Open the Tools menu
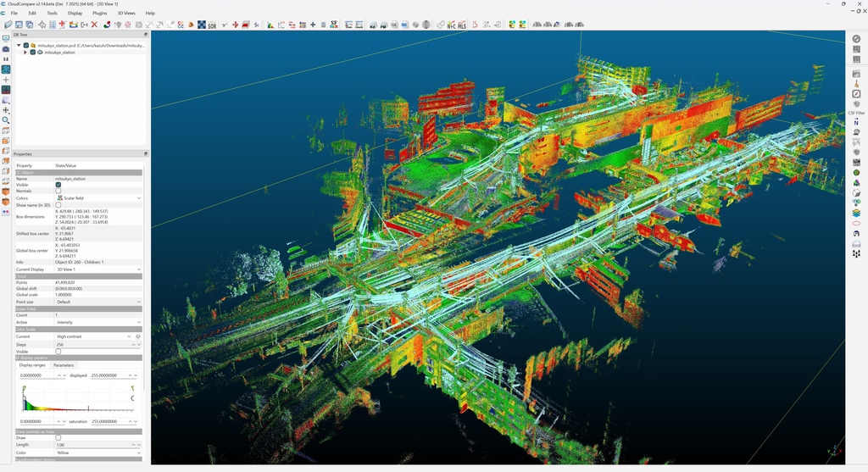This screenshot has height=472, width=868. (52, 13)
